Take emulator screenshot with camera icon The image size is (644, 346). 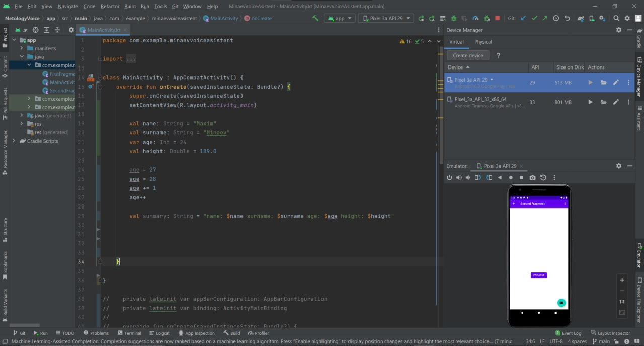(532, 178)
